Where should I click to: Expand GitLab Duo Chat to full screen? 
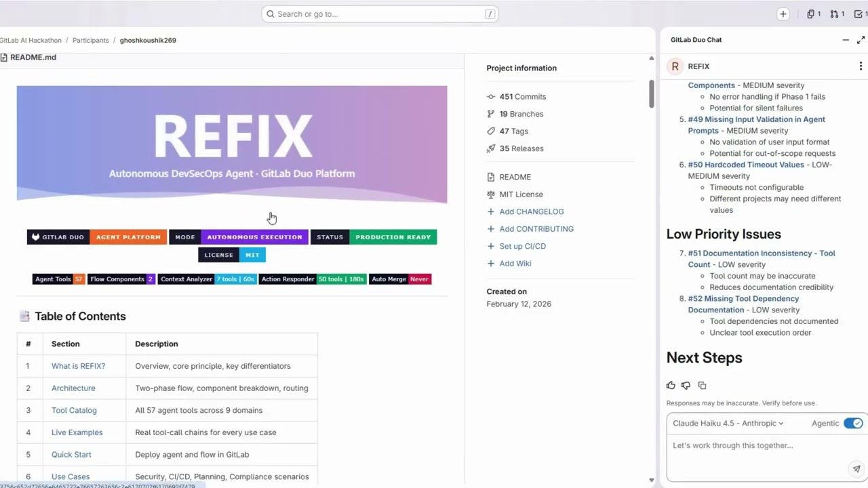pyautogui.click(x=861, y=40)
